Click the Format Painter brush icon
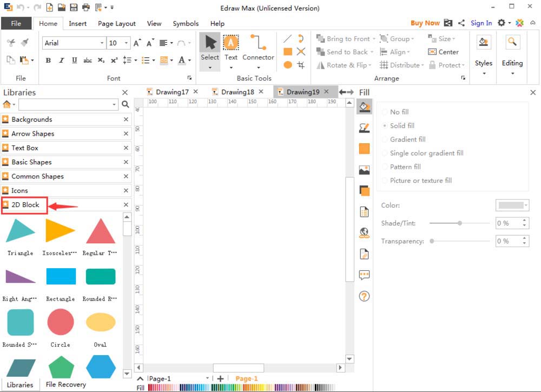541x392 pixels. pyautogui.click(x=24, y=42)
